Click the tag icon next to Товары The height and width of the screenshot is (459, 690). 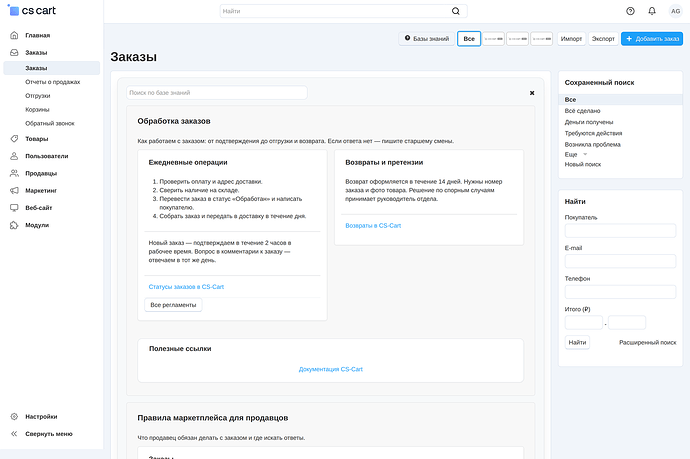tap(14, 139)
